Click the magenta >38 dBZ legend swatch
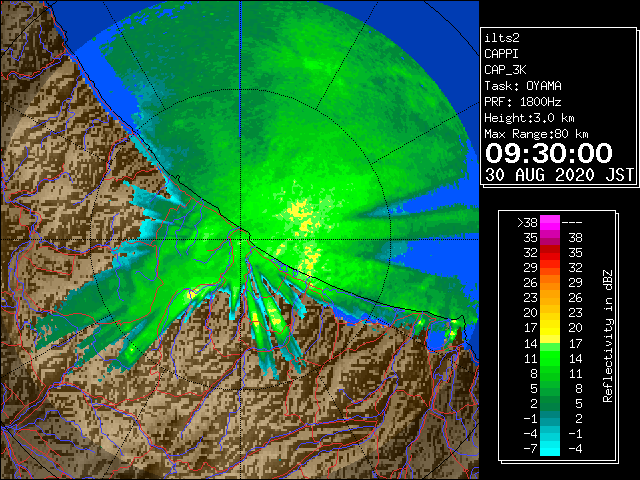Screen dimensions: 640x480 [550, 222]
